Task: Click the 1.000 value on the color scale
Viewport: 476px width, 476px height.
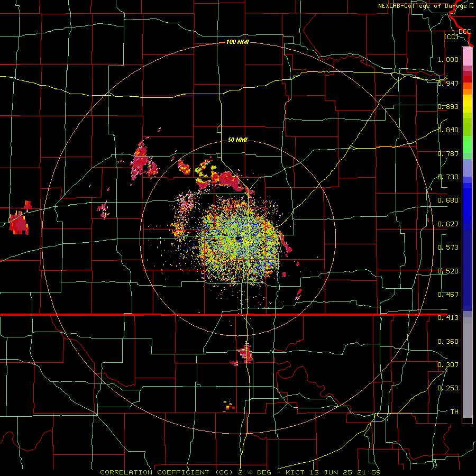Action: 448,59
